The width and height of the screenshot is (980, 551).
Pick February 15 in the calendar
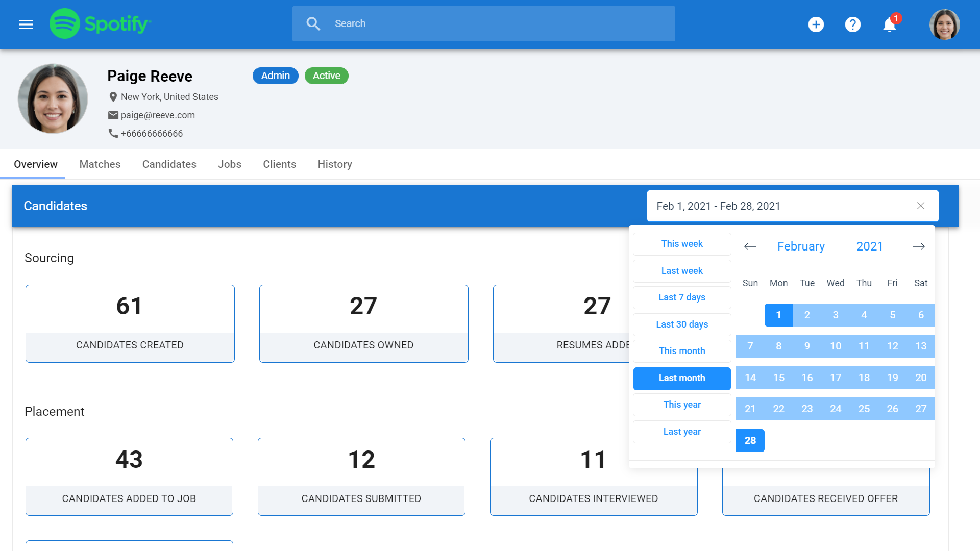(778, 378)
